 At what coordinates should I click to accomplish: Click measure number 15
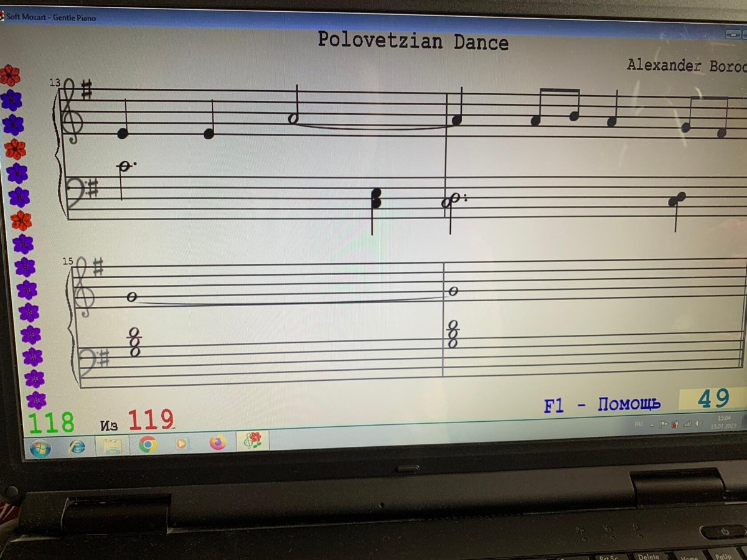67,261
